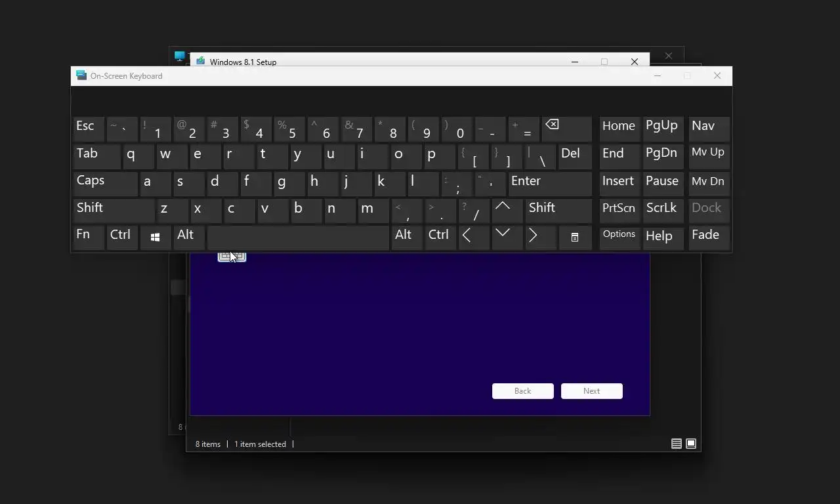Click '1 item selected' status text
Screen dimensions: 840x504
click(x=260, y=444)
